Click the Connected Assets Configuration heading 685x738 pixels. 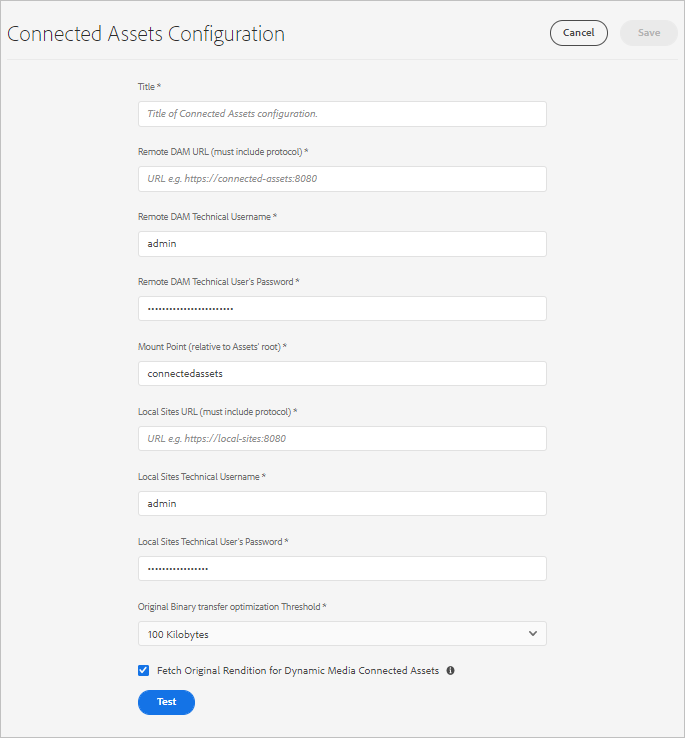(146, 34)
